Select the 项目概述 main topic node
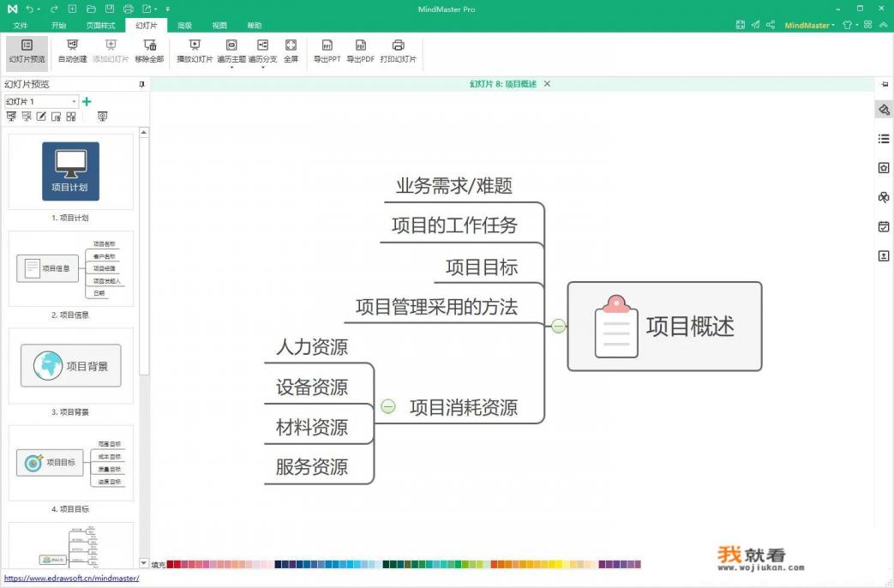Viewport: 894px width, 588px height. [x=665, y=327]
